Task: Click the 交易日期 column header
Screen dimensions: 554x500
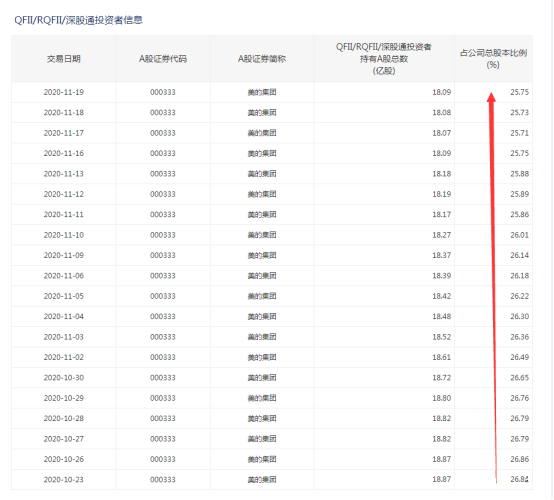Action: (x=64, y=59)
